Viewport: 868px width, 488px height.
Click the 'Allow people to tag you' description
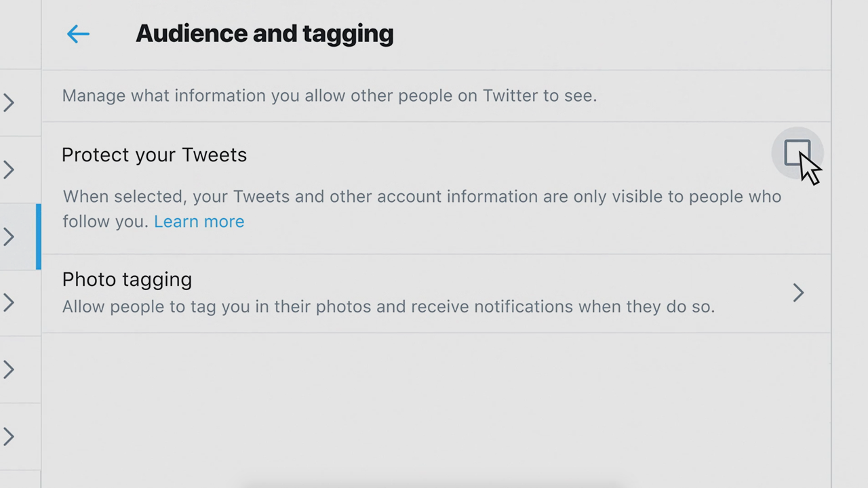(x=388, y=307)
